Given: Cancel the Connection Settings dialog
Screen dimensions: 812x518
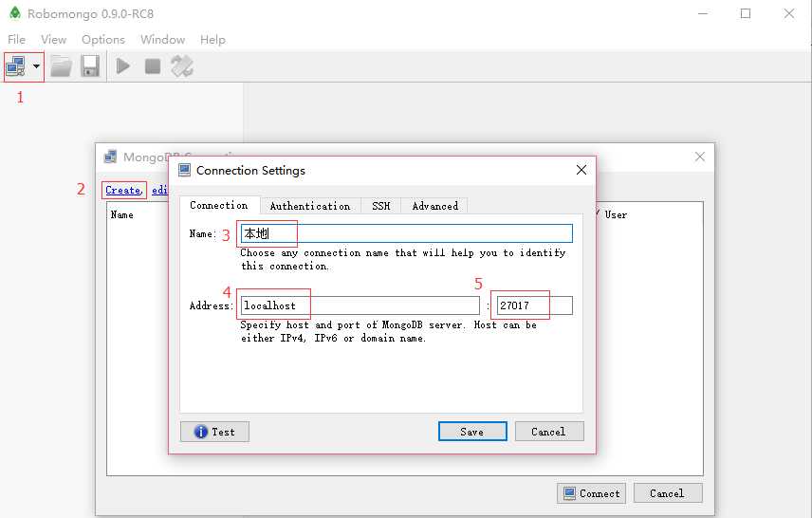Looking at the screenshot, I should 549,432.
